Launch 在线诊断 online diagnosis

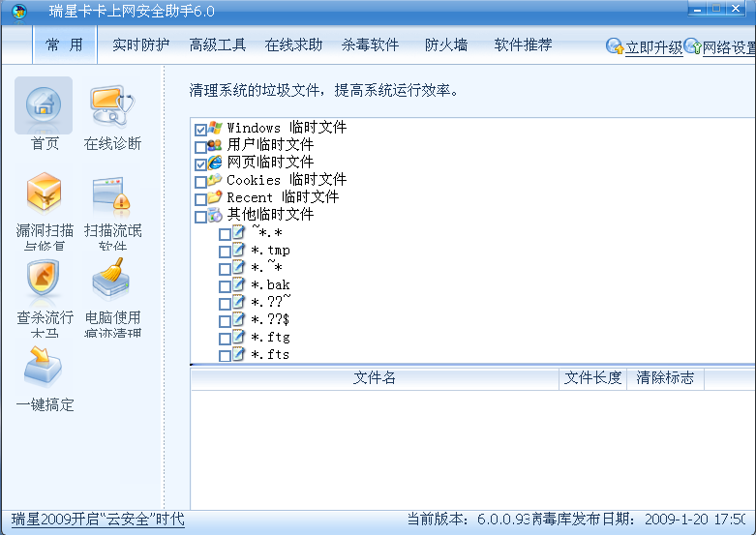click(112, 106)
